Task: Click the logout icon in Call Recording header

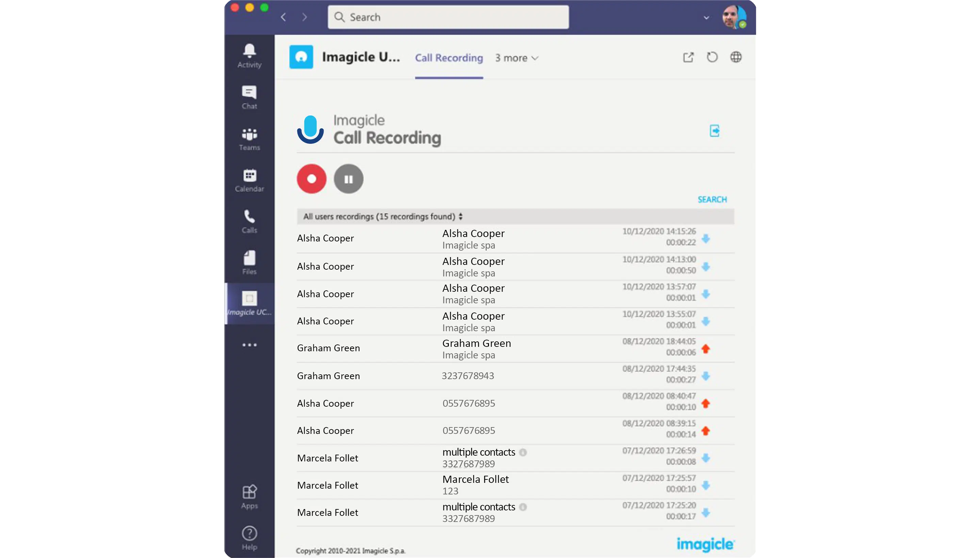Action: tap(714, 131)
